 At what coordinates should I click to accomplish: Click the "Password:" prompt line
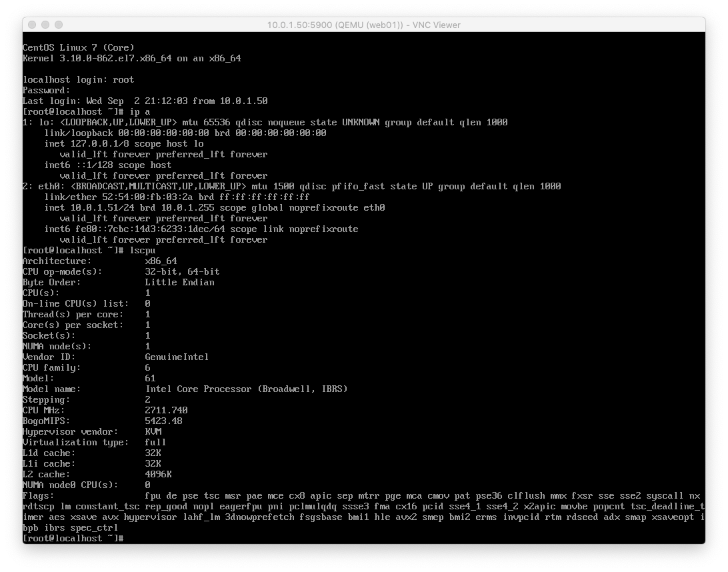[x=47, y=90]
